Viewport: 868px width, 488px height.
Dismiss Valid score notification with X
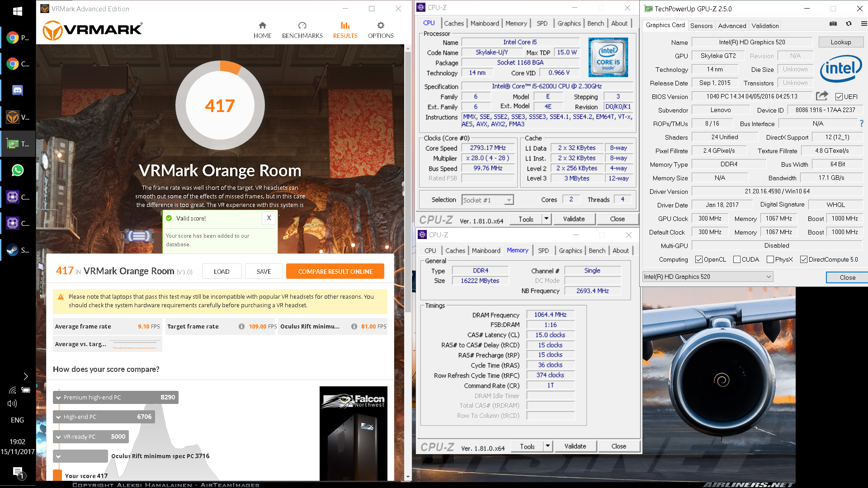[x=269, y=218]
